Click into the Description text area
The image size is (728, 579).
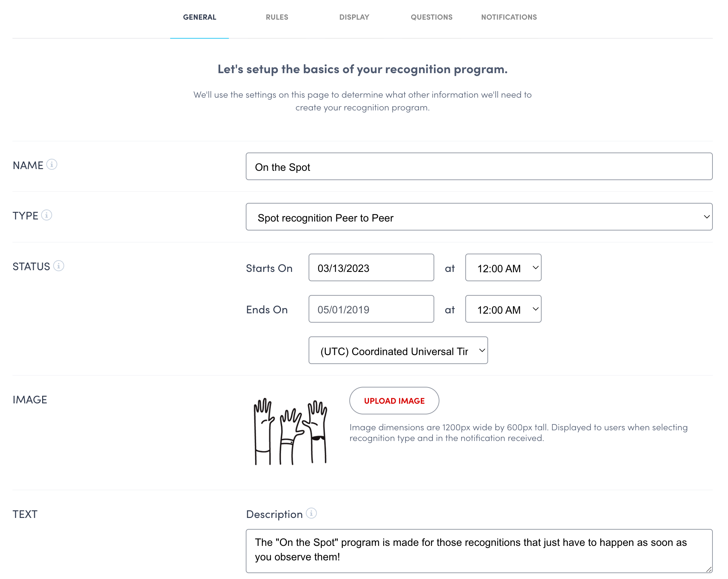(479, 551)
